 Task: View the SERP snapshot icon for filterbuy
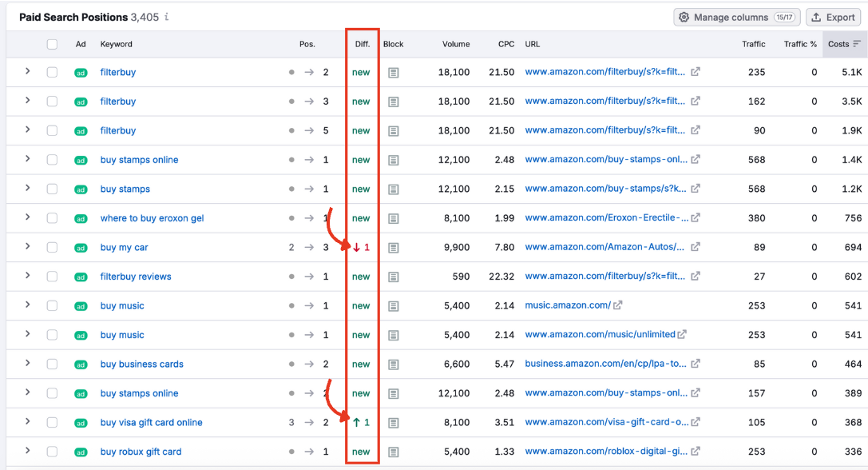pos(393,72)
